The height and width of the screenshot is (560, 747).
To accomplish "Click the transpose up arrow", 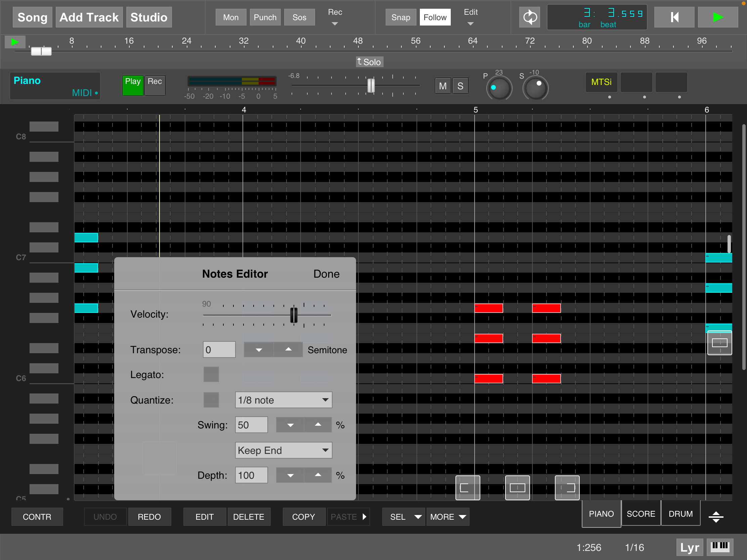I will point(288,350).
